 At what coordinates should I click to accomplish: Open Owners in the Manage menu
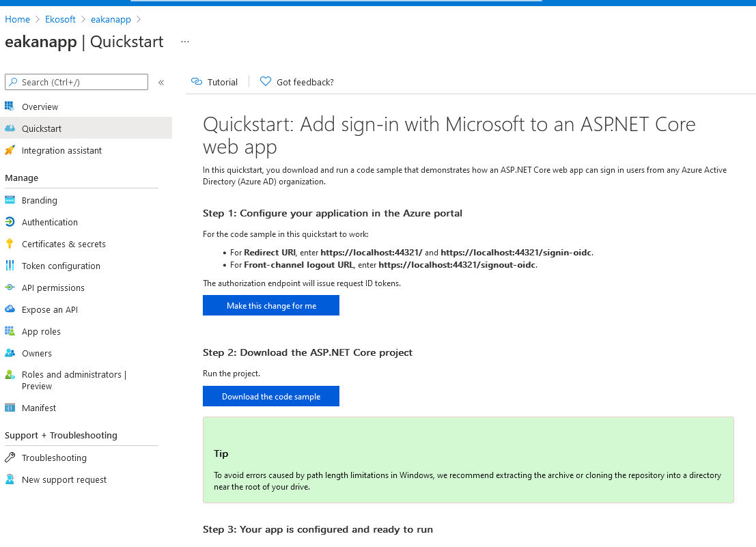pyautogui.click(x=37, y=353)
